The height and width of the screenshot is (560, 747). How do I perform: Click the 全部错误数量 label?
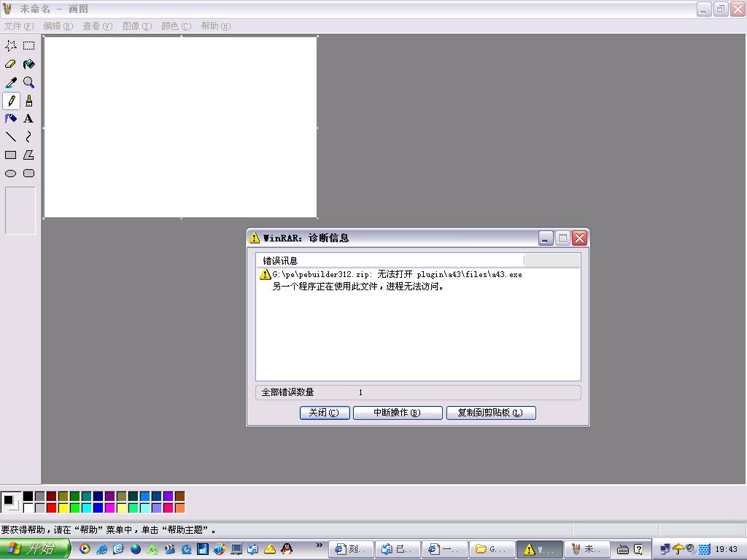[x=287, y=392]
